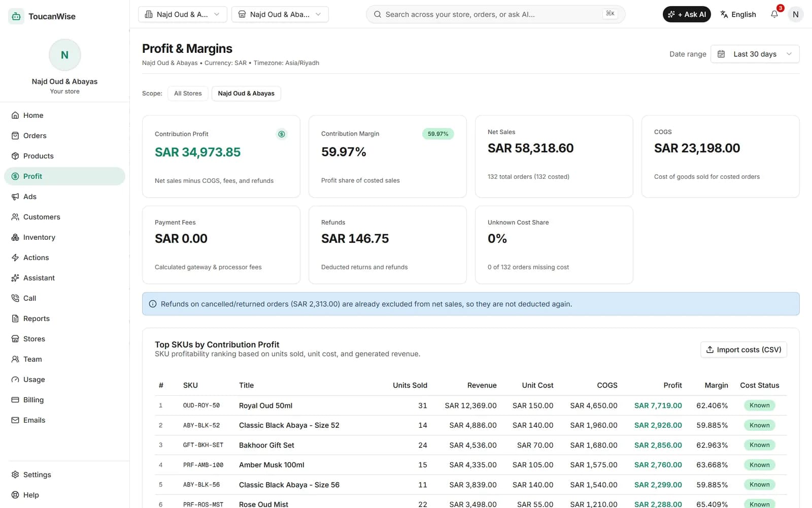This screenshot has width=812, height=508.
Task: Open the English language selector
Action: pos(738,14)
